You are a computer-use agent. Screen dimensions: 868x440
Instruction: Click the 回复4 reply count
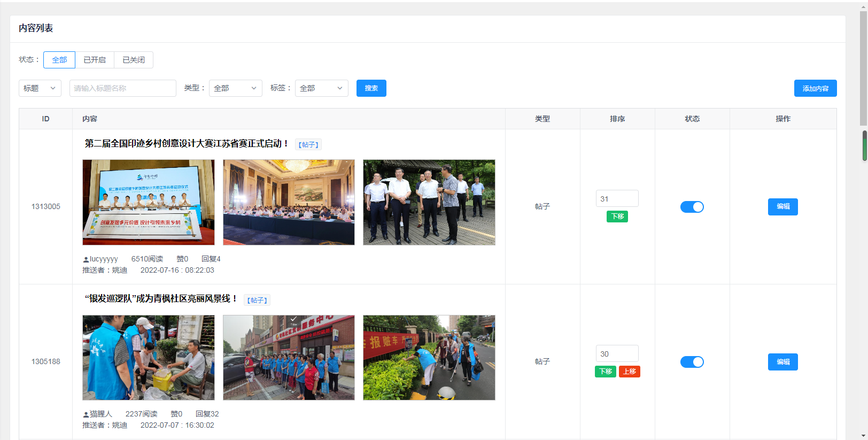tap(211, 259)
